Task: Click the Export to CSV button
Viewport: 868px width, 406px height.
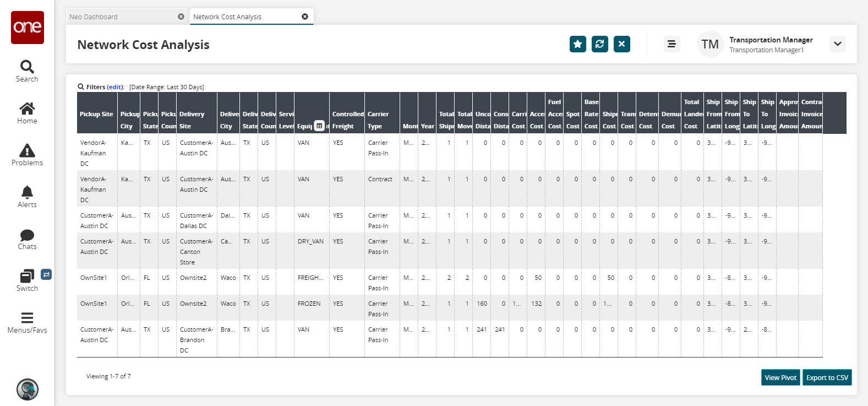Action: (x=827, y=377)
